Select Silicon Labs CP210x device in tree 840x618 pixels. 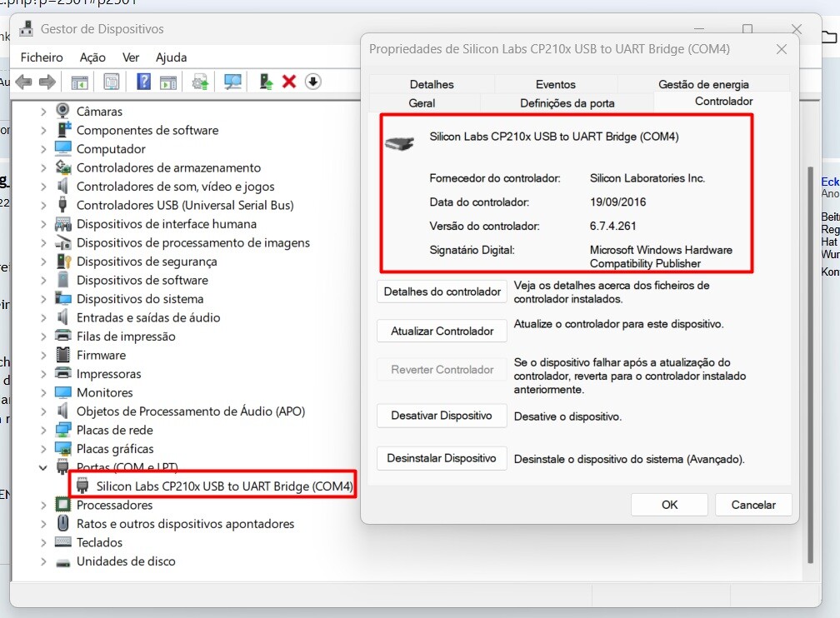(x=224, y=486)
